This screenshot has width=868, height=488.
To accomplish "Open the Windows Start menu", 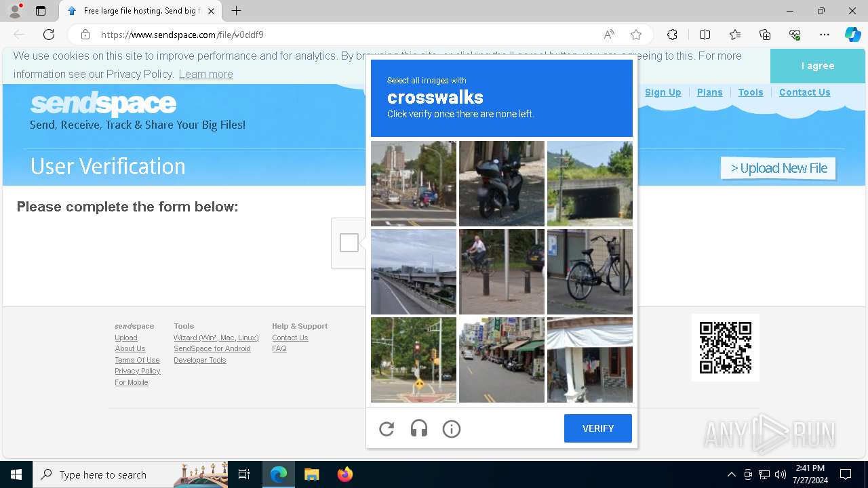I will coord(16,474).
